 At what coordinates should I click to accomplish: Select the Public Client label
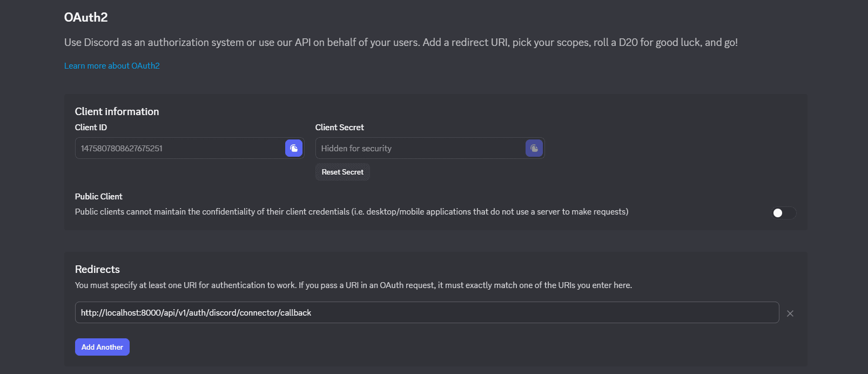(99, 197)
